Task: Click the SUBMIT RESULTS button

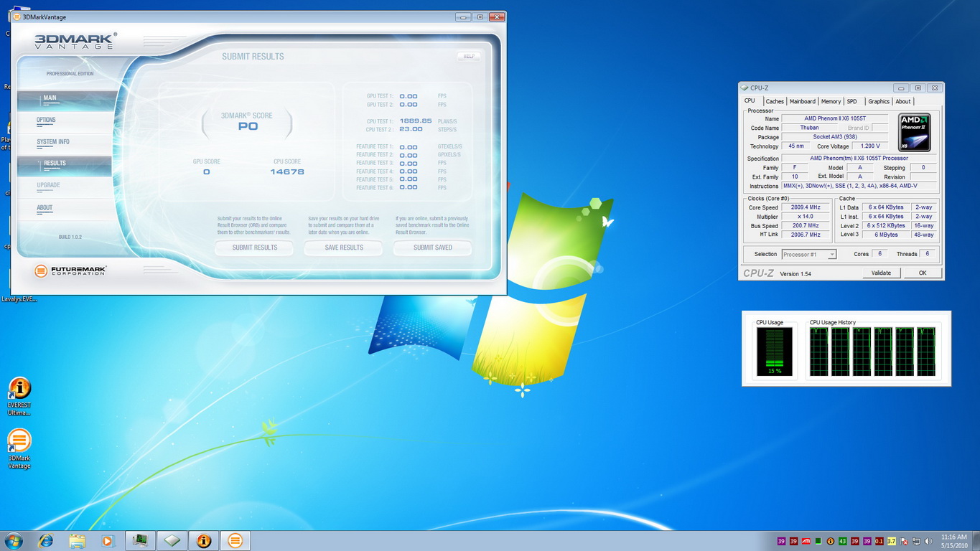Action: 254,248
